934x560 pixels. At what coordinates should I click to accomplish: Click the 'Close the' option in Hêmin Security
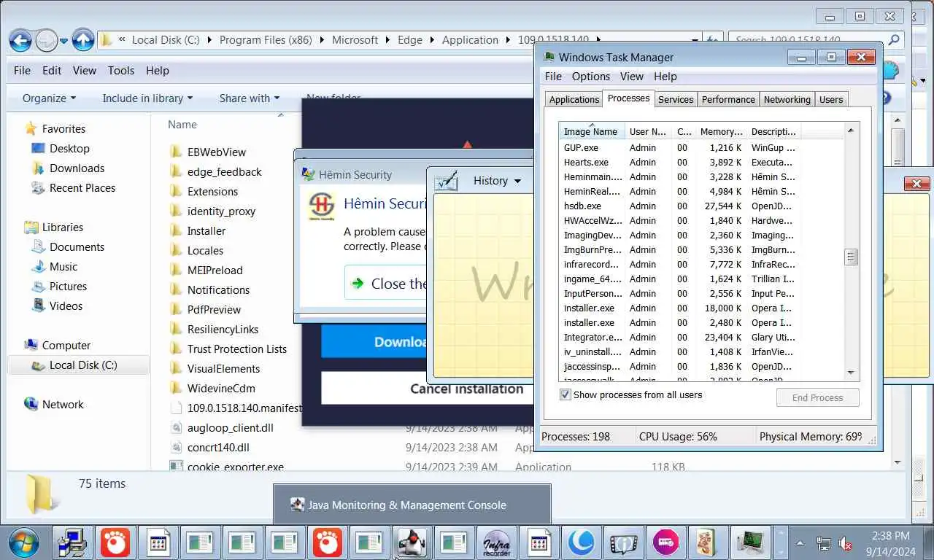point(385,284)
